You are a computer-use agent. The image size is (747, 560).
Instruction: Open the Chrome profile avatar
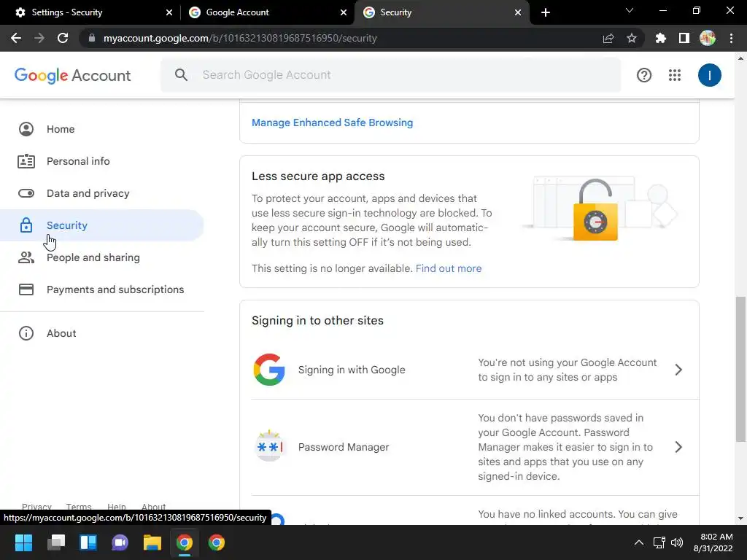click(x=708, y=38)
